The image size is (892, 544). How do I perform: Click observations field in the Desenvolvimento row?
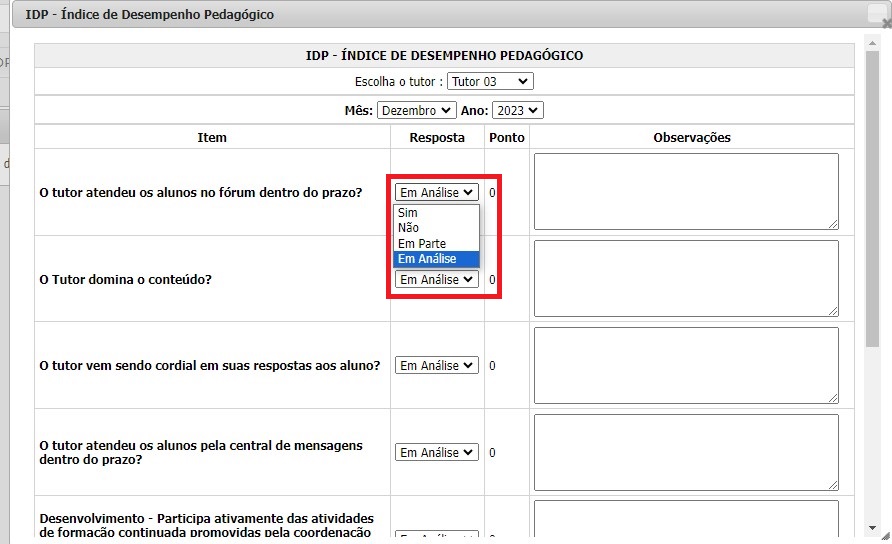click(x=686, y=520)
